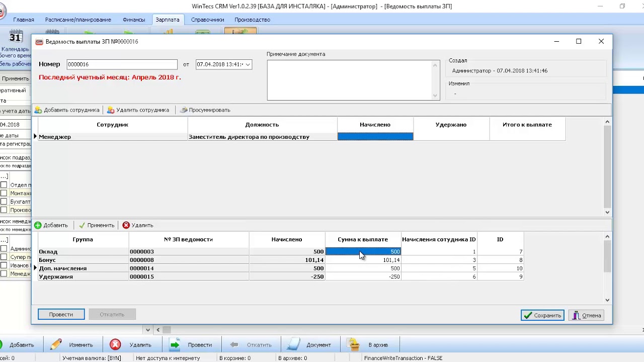Click the Удалить сотрудника toolbar icon
The width and height of the screenshot is (644, 362).
pos(111,110)
